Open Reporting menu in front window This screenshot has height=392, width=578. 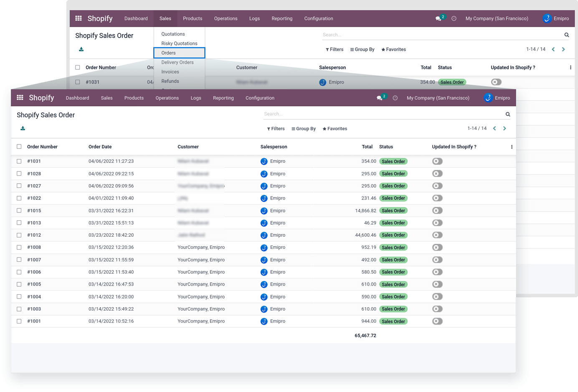point(223,98)
